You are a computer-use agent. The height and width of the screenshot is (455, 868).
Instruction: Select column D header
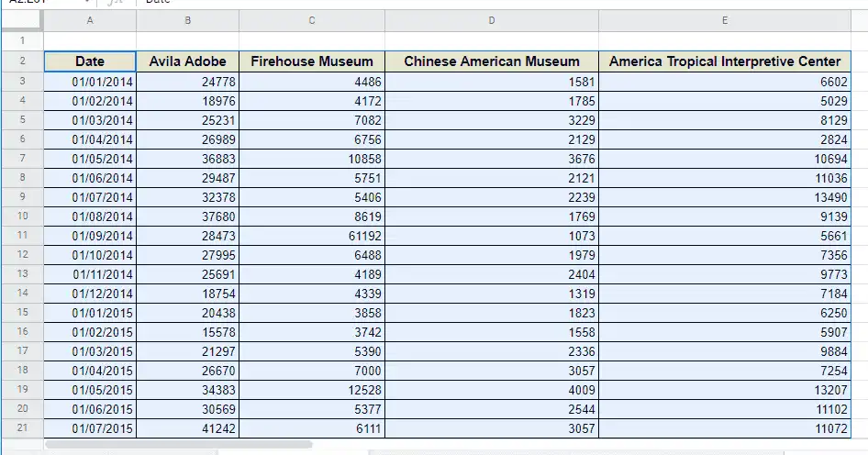[492, 20]
